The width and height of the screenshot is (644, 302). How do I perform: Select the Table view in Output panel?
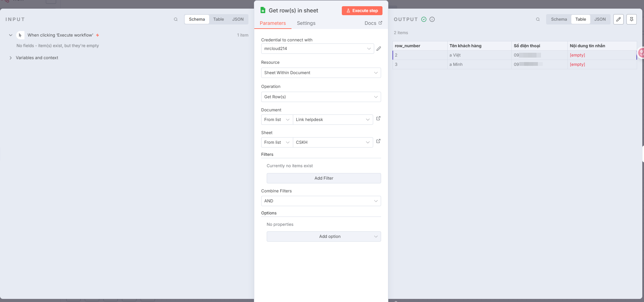581,19
